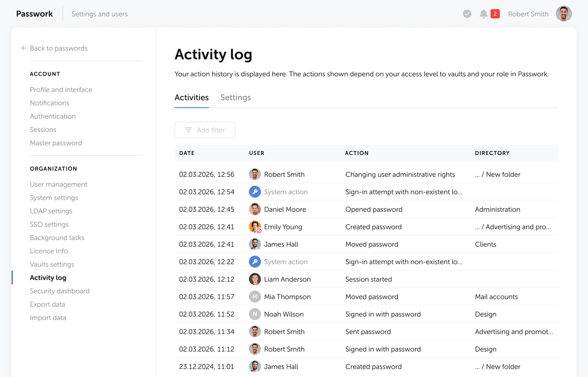The image size is (588, 377).
Task: Click 'Administration' directory cell
Action: click(x=498, y=209)
